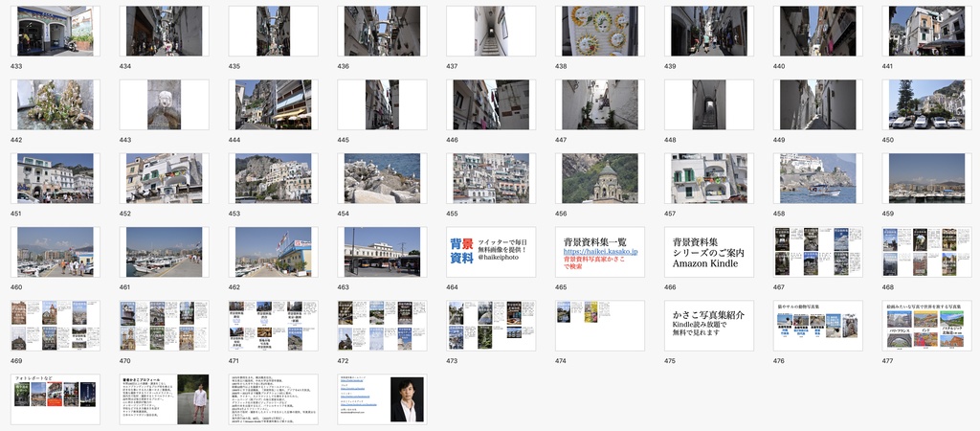Image resolution: width=980 pixels, height=431 pixels.
Task: Select slide 466 Amazon Kindle series slide
Action: 709,252
